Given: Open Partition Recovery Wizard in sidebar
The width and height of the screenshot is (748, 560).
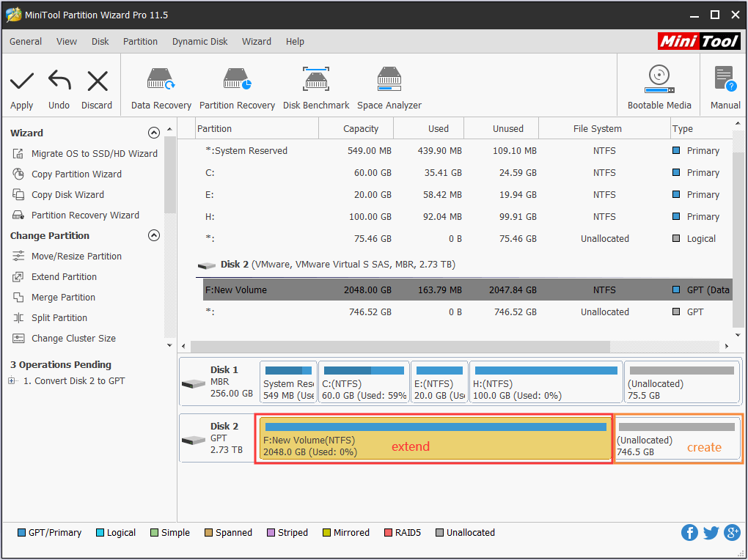Looking at the screenshot, I should 76,215.
